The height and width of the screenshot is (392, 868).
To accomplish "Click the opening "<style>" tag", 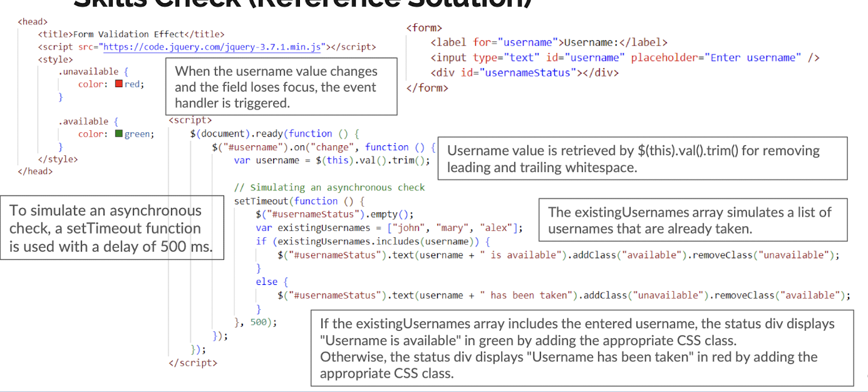I will [x=55, y=59].
